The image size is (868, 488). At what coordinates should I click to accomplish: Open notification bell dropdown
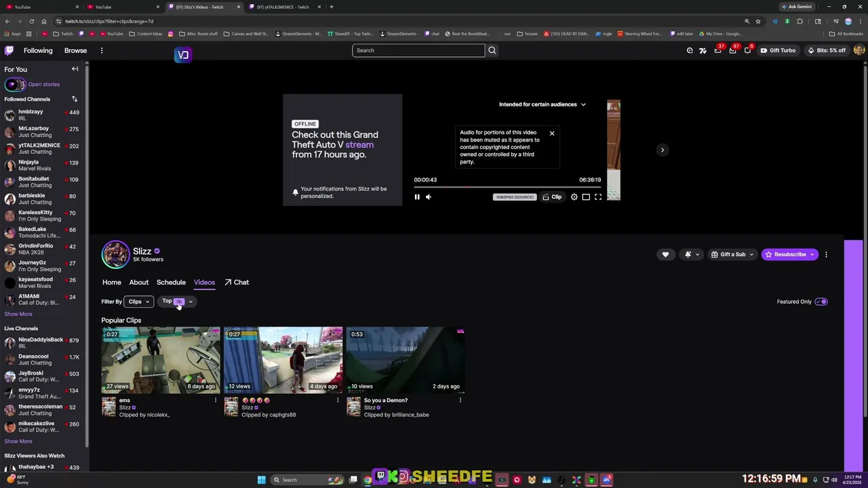(x=691, y=254)
